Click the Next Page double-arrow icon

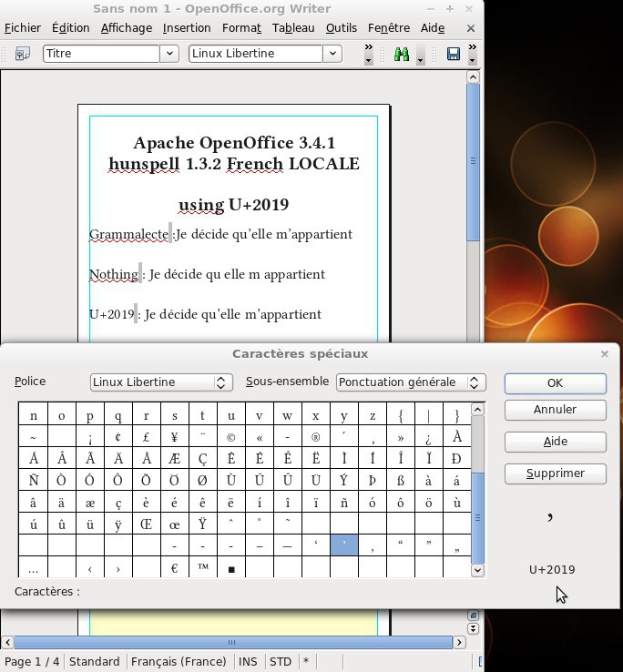[x=473, y=628]
